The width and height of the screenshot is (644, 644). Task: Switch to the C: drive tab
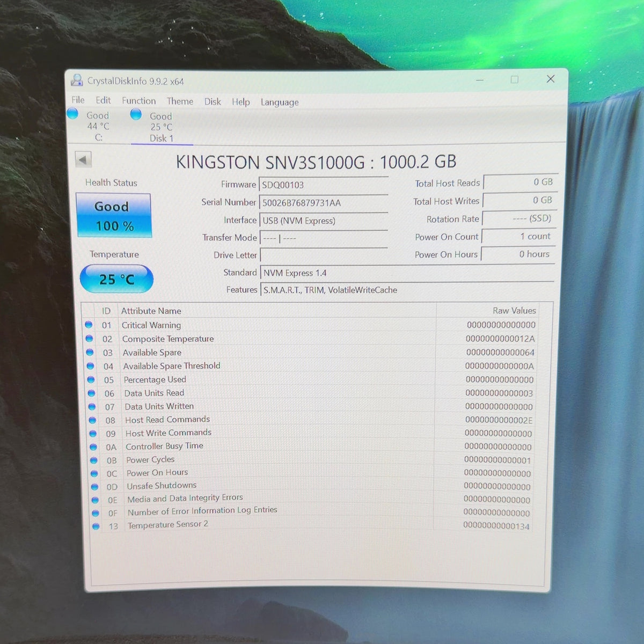point(98,126)
